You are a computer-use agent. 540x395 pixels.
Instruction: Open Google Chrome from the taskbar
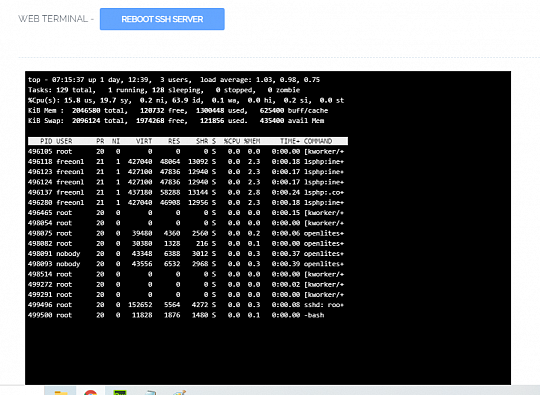(x=91, y=392)
